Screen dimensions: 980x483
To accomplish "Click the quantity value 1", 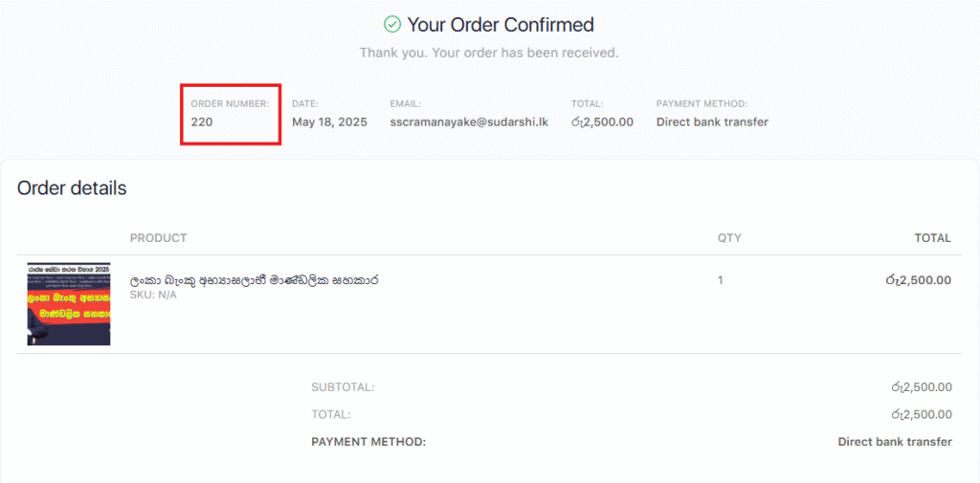I will pos(720,280).
